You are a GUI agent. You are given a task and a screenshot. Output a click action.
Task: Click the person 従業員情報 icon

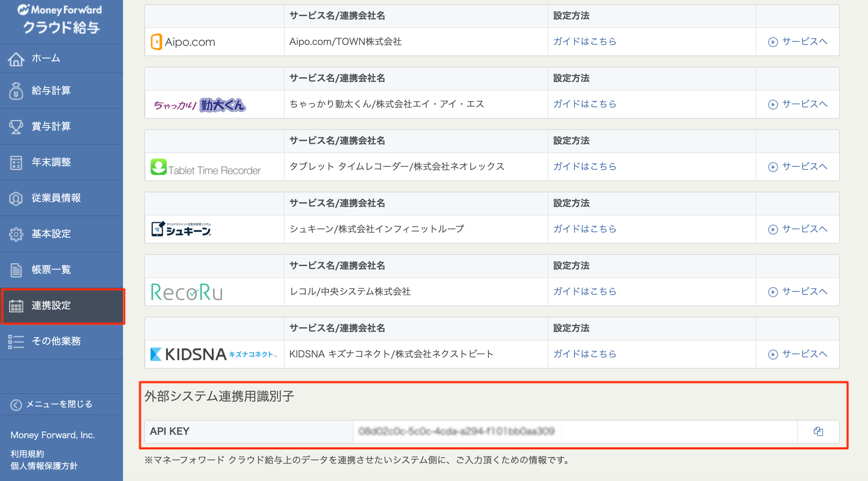(16, 198)
